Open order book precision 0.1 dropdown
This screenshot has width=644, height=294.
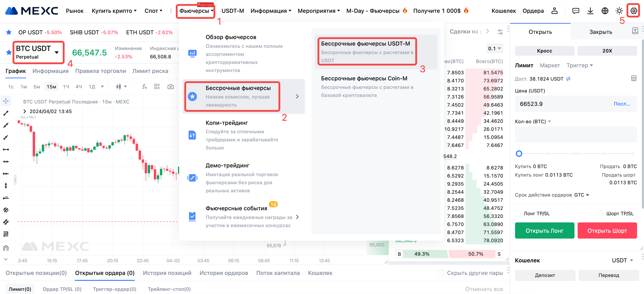tap(494, 48)
